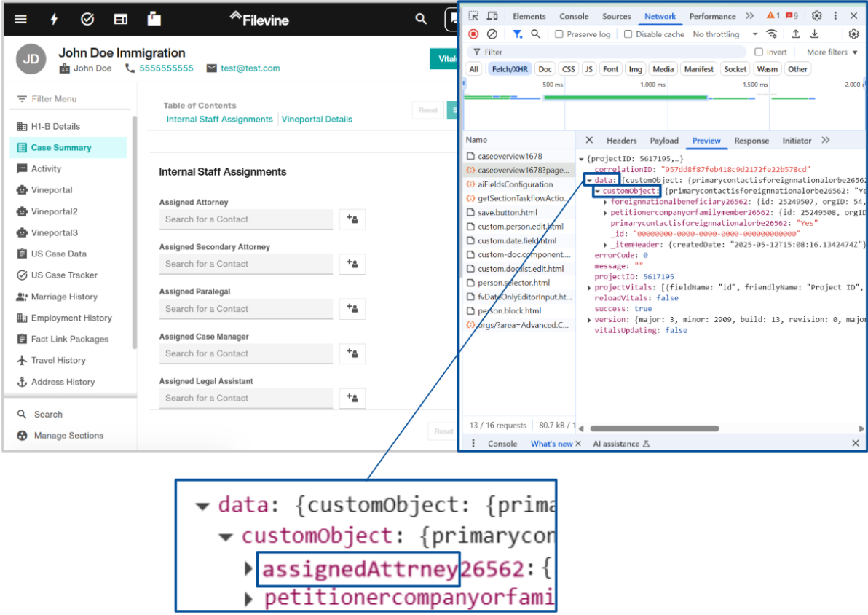Add contact for Assigned Secondary Attorney field

click(352, 264)
